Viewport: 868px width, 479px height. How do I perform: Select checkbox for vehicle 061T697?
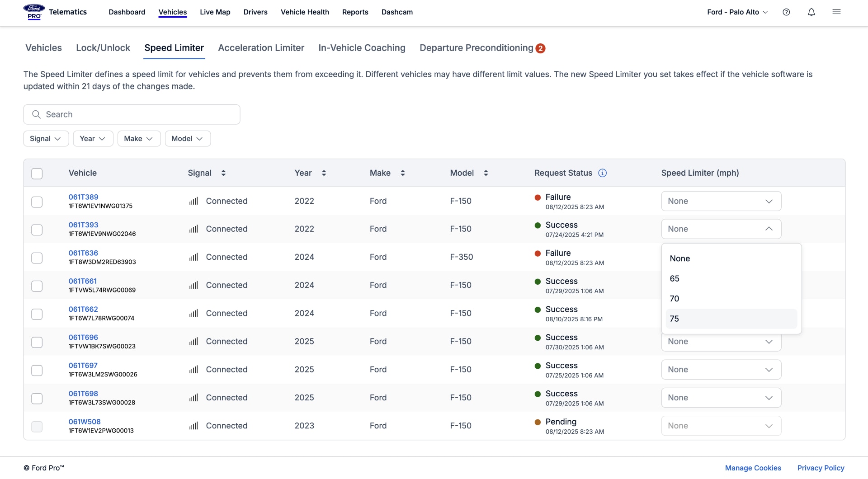37,371
